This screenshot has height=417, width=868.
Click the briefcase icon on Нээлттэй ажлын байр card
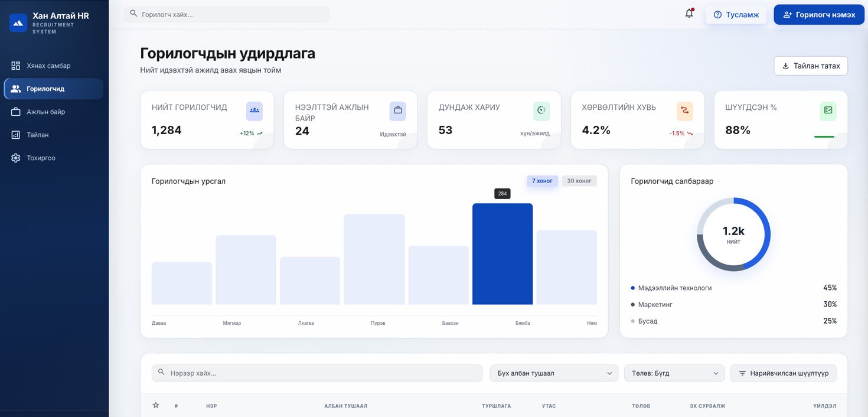[x=398, y=110]
